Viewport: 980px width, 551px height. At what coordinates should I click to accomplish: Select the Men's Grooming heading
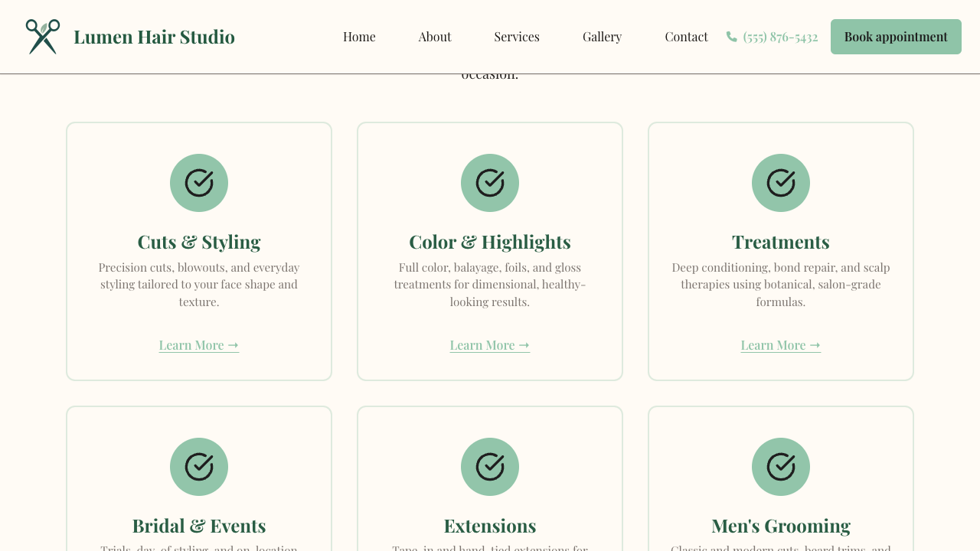coord(781,526)
